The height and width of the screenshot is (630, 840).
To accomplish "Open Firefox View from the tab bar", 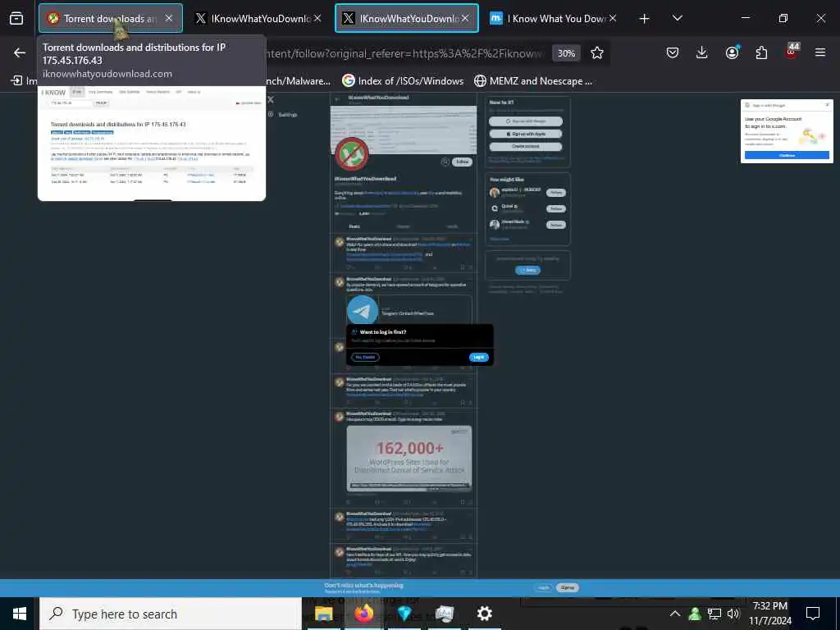I will pyautogui.click(x=16, y=18).
